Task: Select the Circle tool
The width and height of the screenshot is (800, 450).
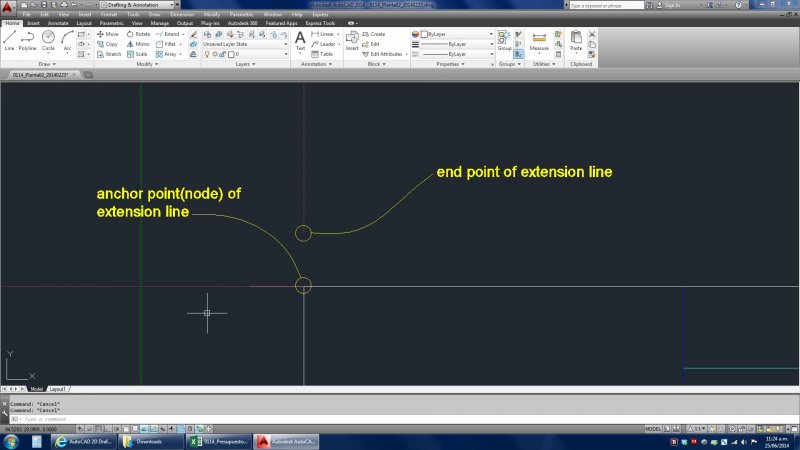Action: pyautogui.click(x=48, y=40)
